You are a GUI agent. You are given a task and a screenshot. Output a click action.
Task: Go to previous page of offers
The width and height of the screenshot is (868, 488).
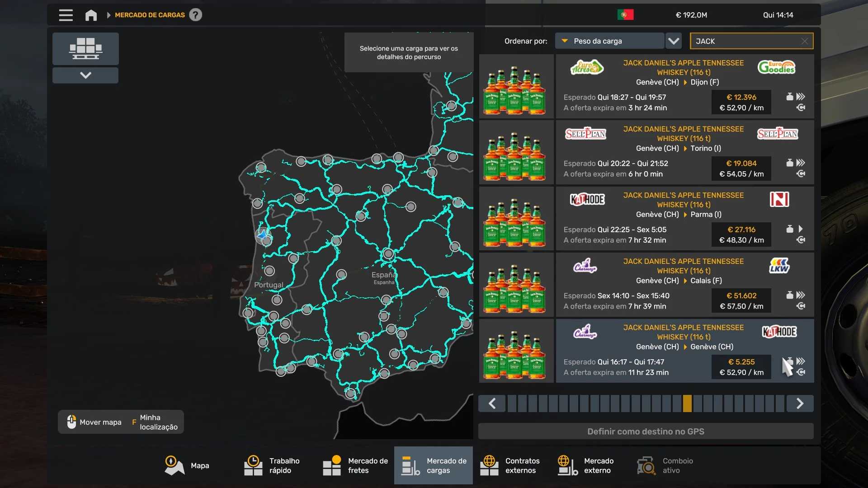coord(492,404)
